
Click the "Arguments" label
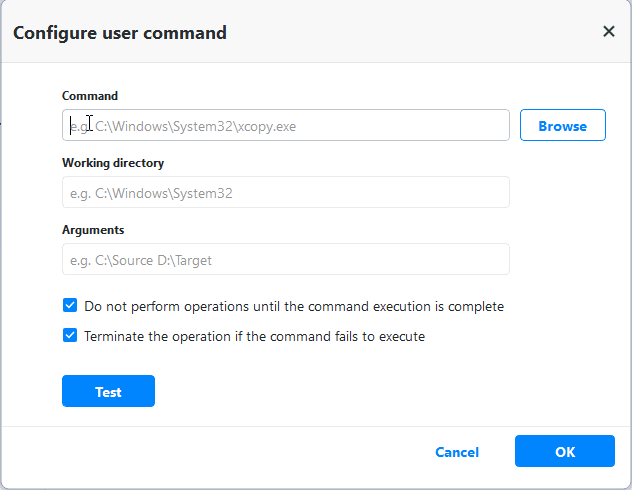pos(93,230)
